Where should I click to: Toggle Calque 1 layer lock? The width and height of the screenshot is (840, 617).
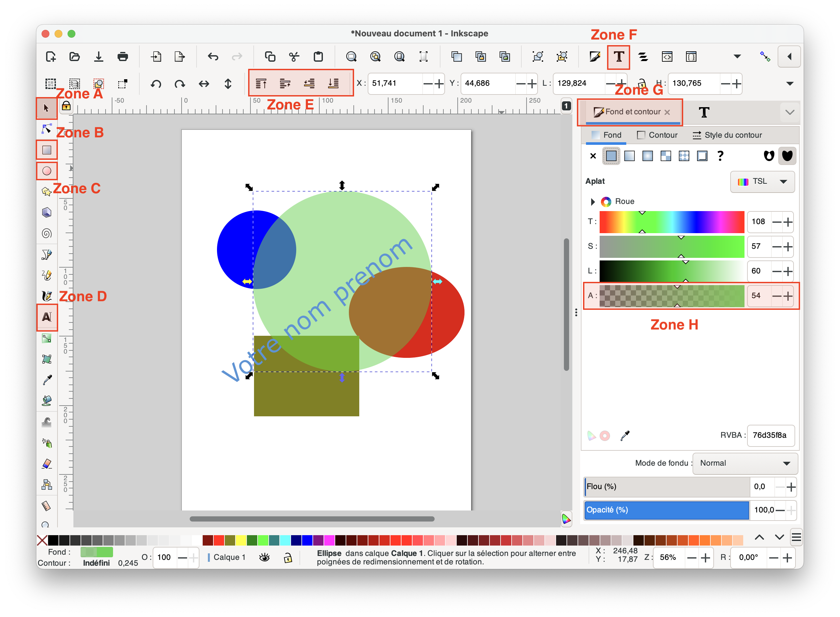click(288, 557)
